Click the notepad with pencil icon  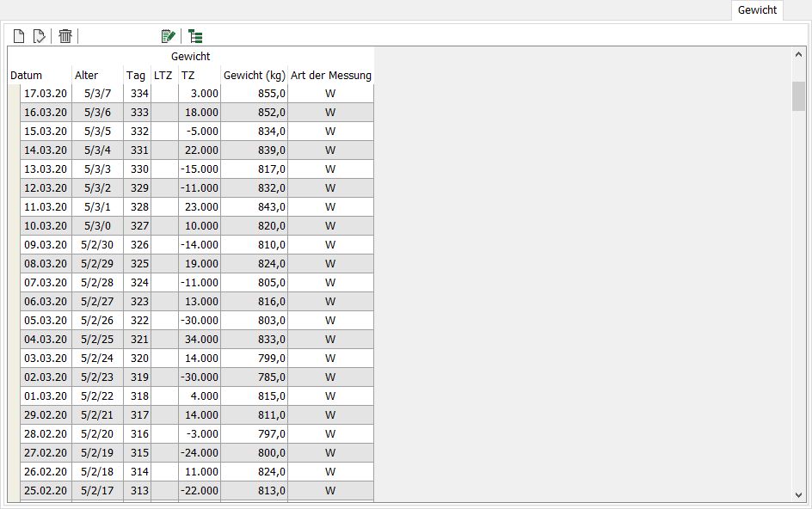(169, 36)
